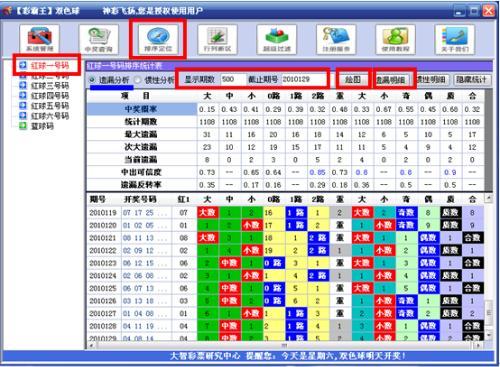500x367 pixels.
Task: Select the 中出可信度 row label
Action: pos(141,172)
